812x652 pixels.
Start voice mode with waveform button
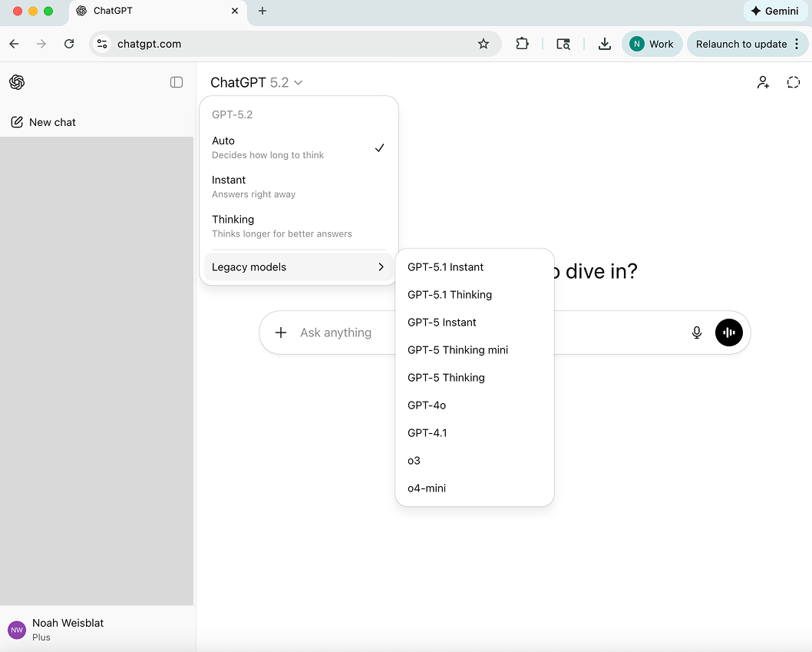[728, 333]
